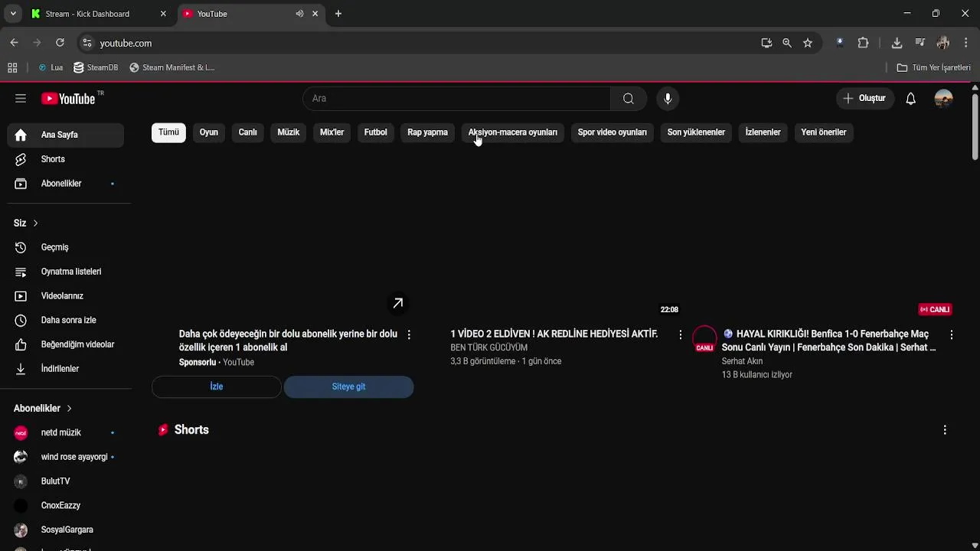The image size is (980, 551).
Task: Open options for the sponsored ad
Action: click(409, 334)
